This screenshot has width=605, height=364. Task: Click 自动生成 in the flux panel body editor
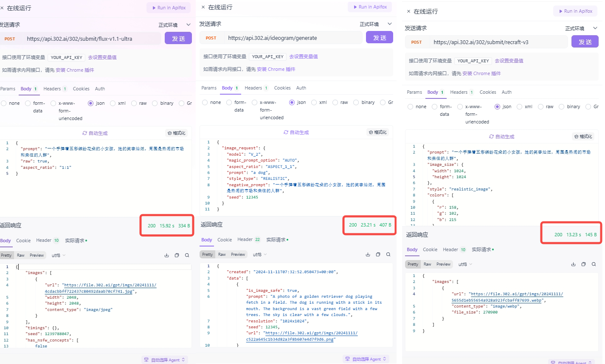pyautogui.click(x=95, y=133)
